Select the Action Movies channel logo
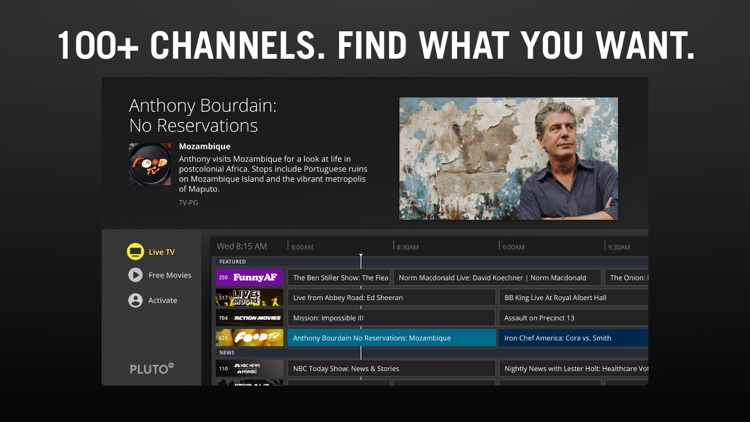Image resolution: width=750 pixels, height=422 pixels. [249, 318]
